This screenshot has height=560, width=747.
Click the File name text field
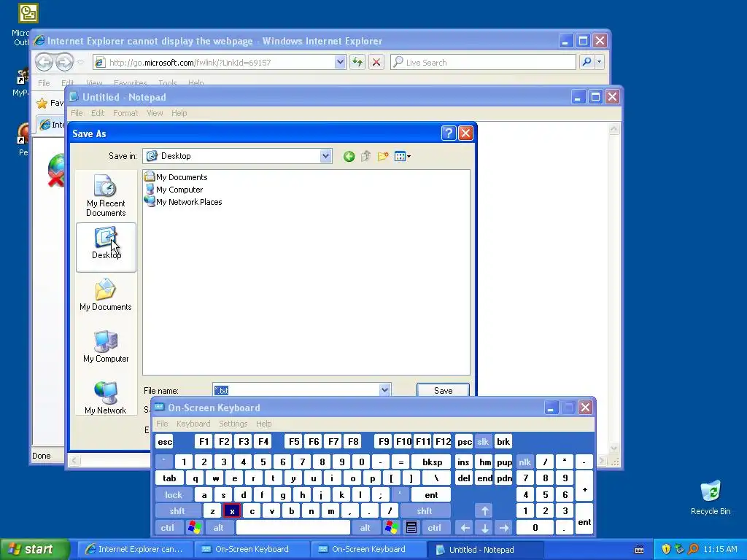[296, 390]
